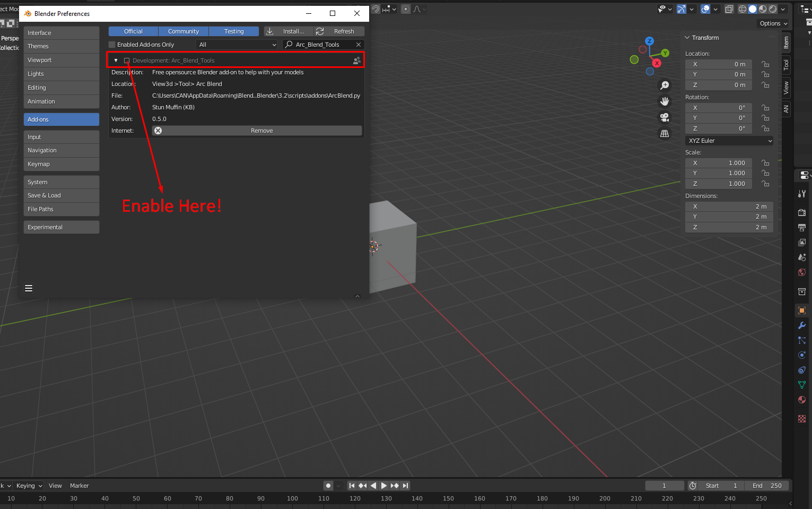
Task: Toggle the Enabled Add-ons Only checkbox
Action: tap(112, 45)
